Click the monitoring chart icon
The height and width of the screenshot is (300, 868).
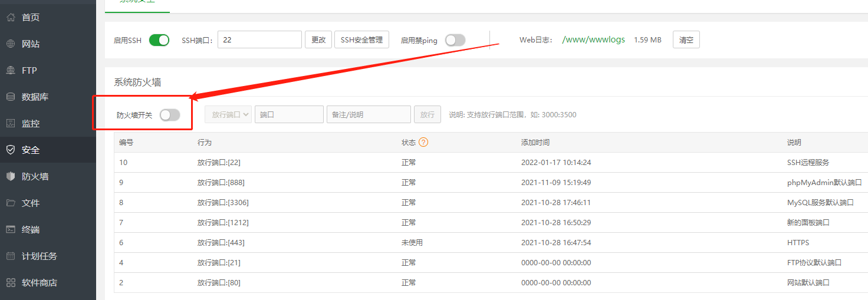[11, 123]
